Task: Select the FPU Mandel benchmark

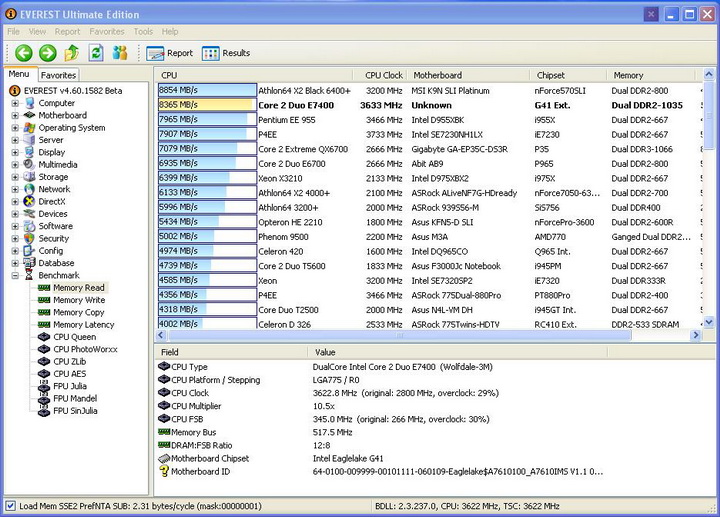Action: coord(75,399)
